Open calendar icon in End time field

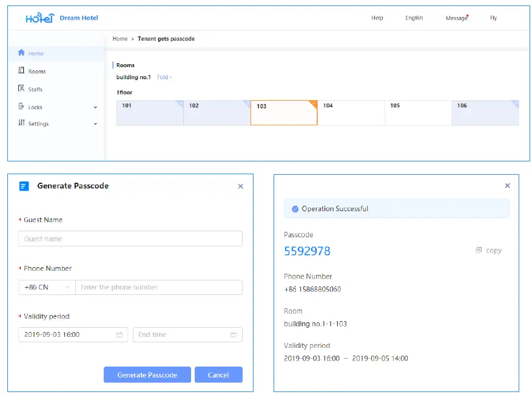click(234, 334)
